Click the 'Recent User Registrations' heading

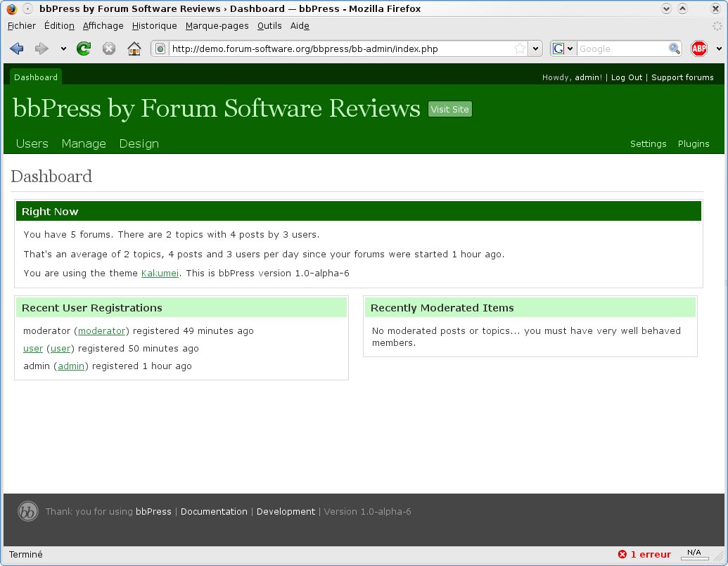pyautogui.click(x=91, y=307)
